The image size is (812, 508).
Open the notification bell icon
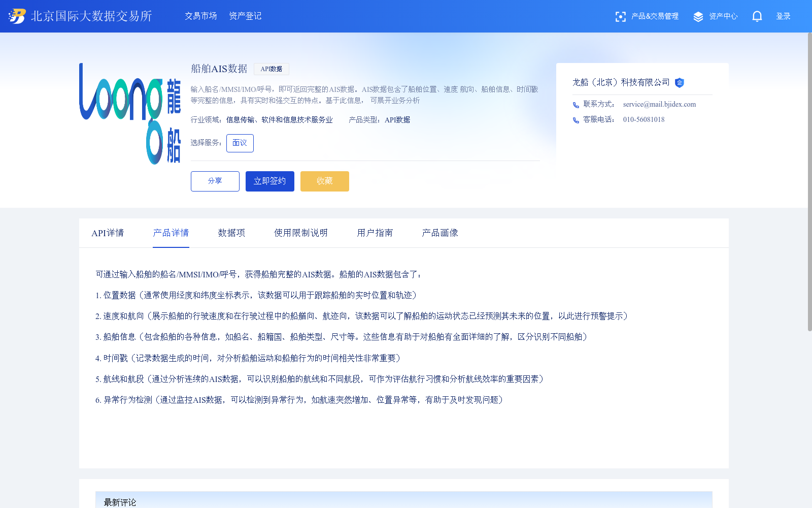click(x=757, y=16)
